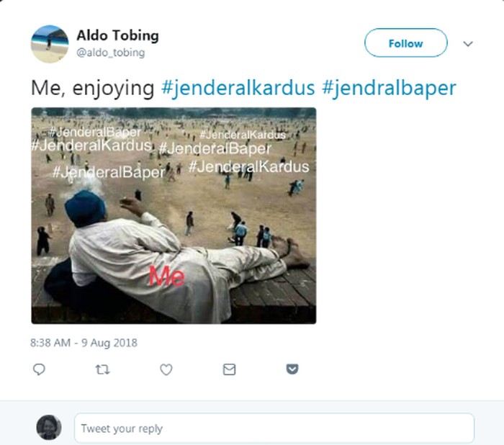Click the tweet text Me, enjoying
The height and width of the screenshot is (445, 504).
(x=93, y=88)
